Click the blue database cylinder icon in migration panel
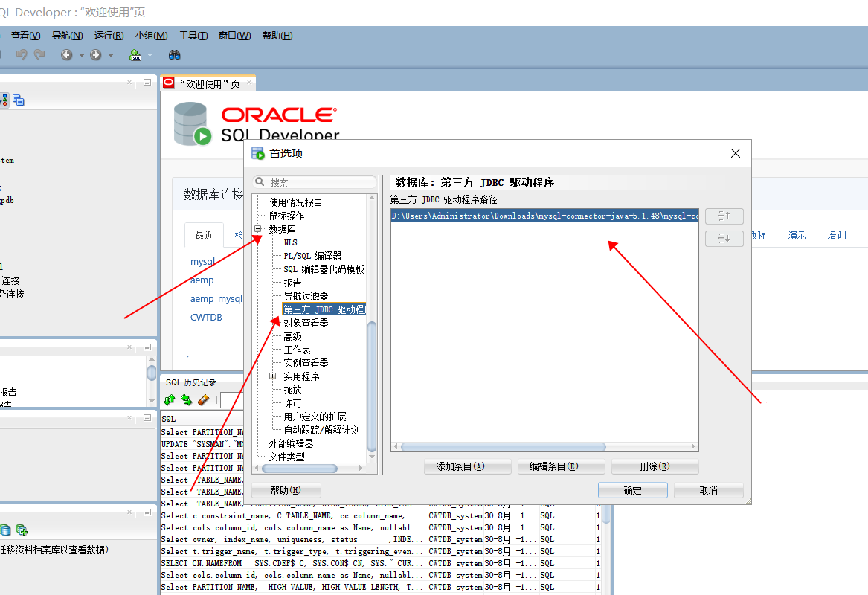Image resolution: width=868 pixels, height=595 pixels. click(x=5, y=530)
